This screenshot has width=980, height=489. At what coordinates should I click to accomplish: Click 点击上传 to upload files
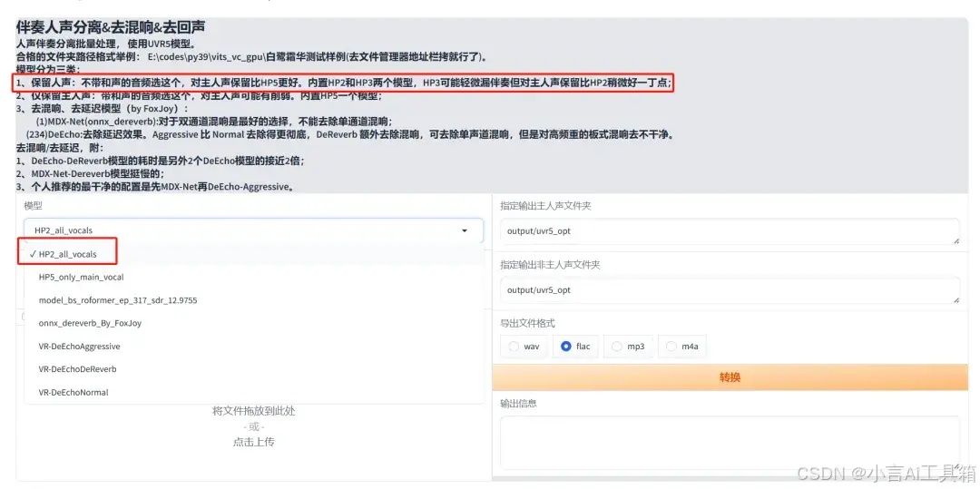pyautogui.click(x=254, y=442)
